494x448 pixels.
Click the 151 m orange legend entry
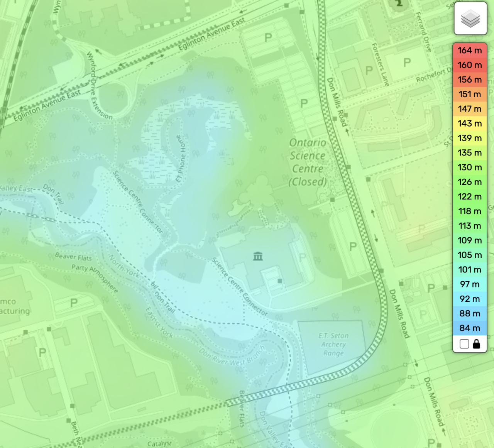coord(470,94)
